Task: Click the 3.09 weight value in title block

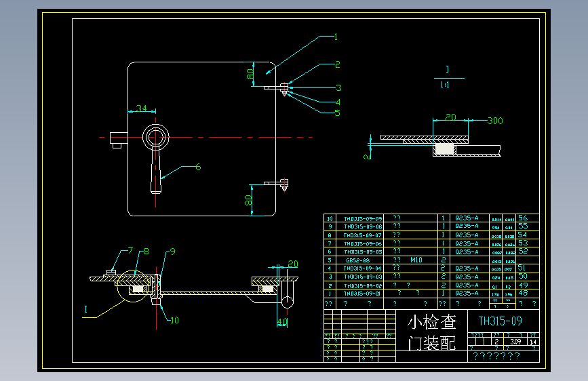Action: pyautogui.click(x=515, y=342)
